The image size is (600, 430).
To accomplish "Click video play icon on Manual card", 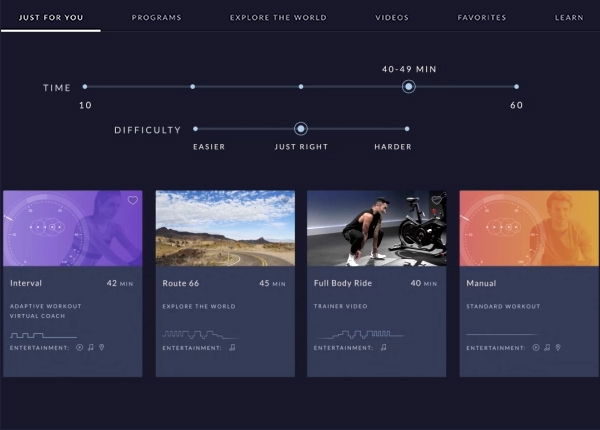I will pos(535,348).
